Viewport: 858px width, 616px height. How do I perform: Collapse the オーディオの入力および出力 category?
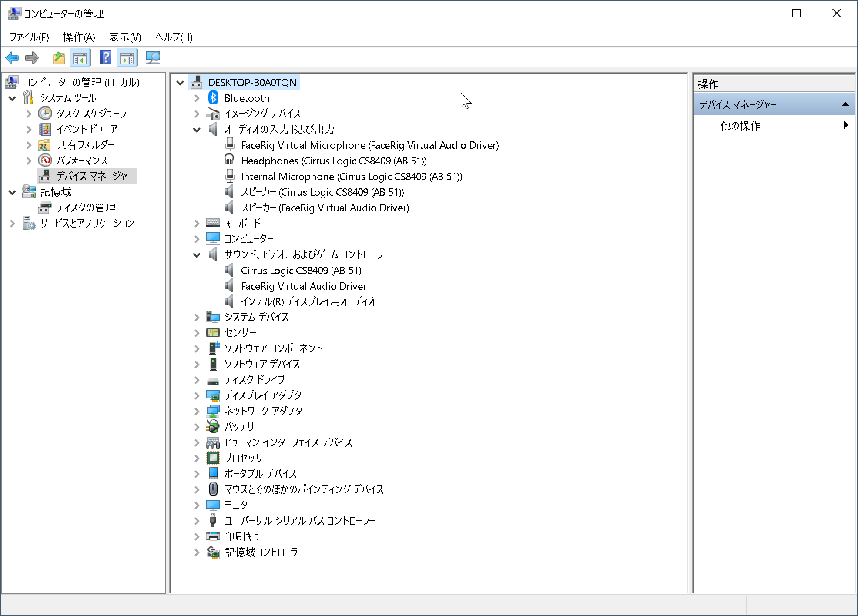pyautogui.click(x=197, y=130)
